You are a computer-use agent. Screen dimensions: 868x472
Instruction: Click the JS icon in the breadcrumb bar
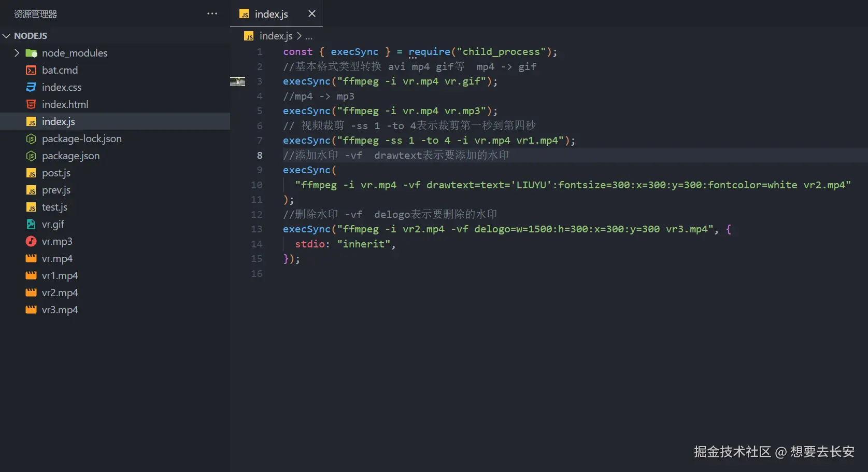tap(249, 36)
